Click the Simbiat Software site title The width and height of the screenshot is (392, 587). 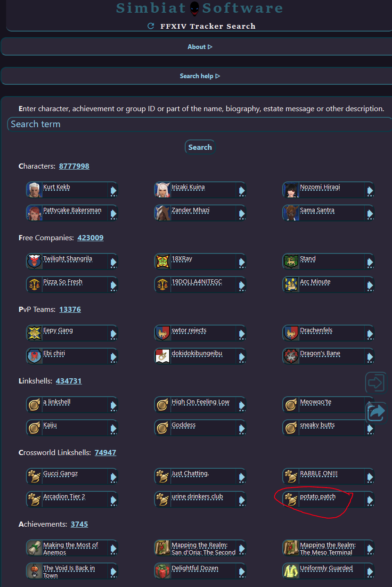point(200,8)
